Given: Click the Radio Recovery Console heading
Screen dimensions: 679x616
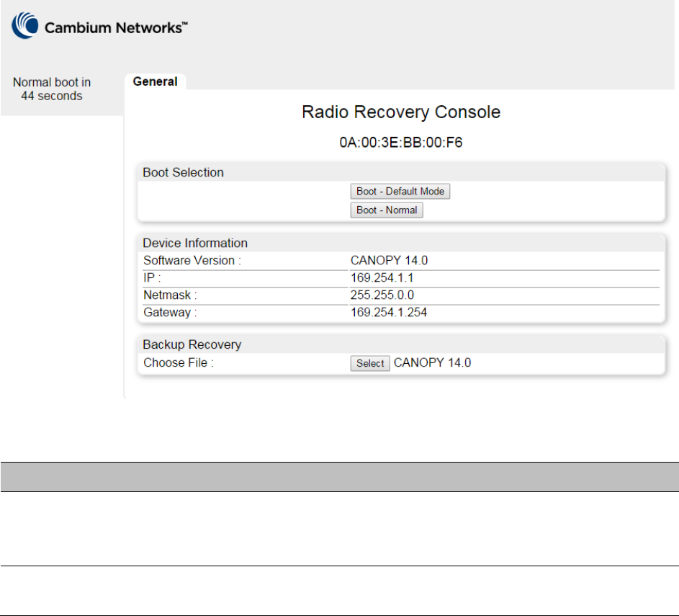Looking at the screenshot, I should 401,112.
